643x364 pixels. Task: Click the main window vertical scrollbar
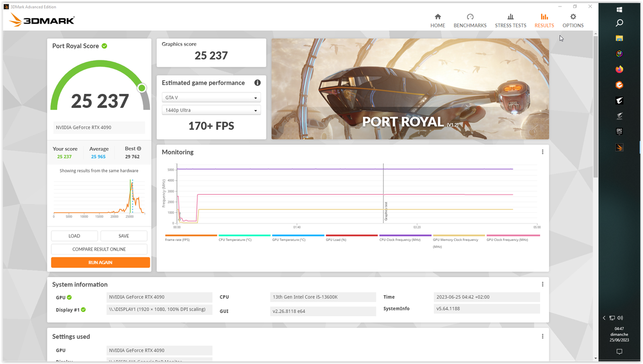tap(596, 105)
